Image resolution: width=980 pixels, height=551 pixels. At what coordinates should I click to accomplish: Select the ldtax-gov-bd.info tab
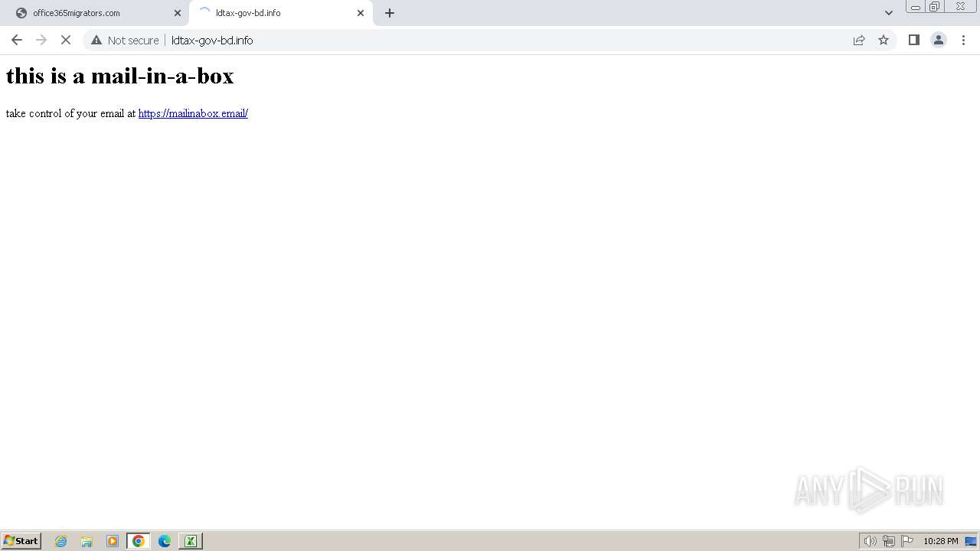281,13
